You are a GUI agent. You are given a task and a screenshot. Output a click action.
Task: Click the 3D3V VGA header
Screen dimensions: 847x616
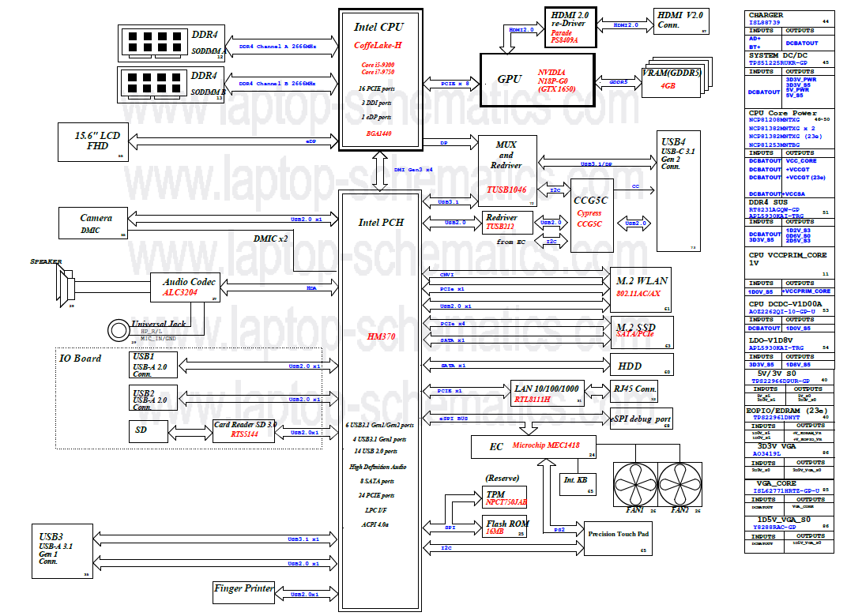[789, 449]
